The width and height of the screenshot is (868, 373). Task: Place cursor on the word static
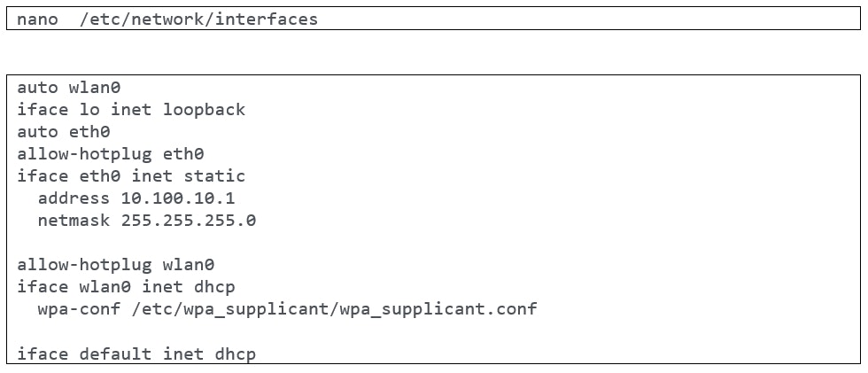tap(214, 176)
